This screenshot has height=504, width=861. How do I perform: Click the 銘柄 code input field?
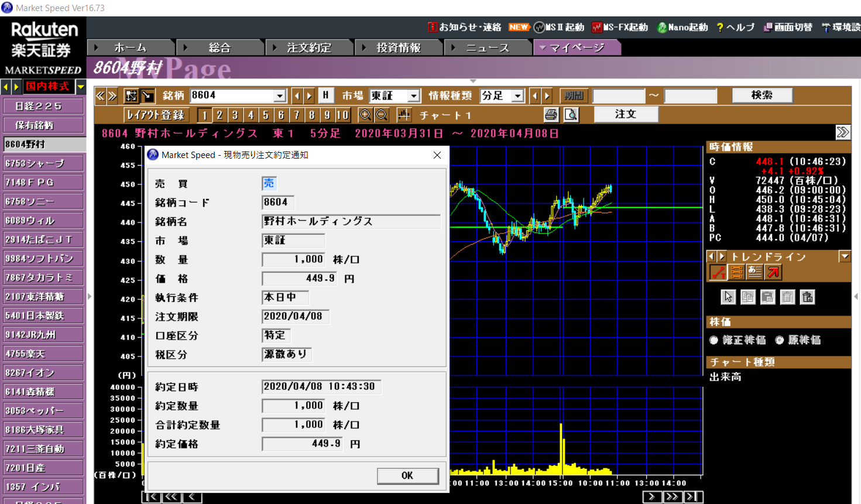click(x=232, y=95)
